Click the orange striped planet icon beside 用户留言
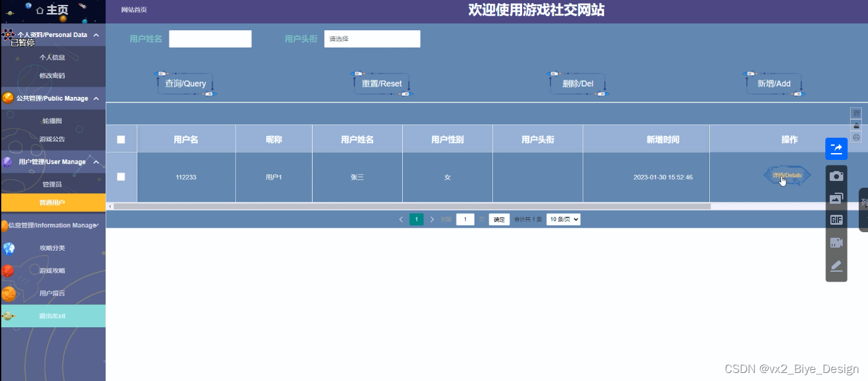868x381 pixels. point(9,294)
